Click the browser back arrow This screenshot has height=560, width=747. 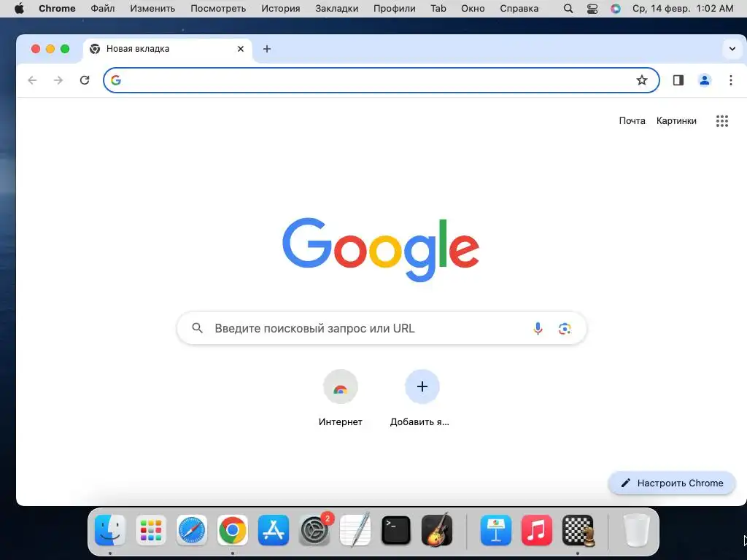pyautogui.click(x=32, y=80)
